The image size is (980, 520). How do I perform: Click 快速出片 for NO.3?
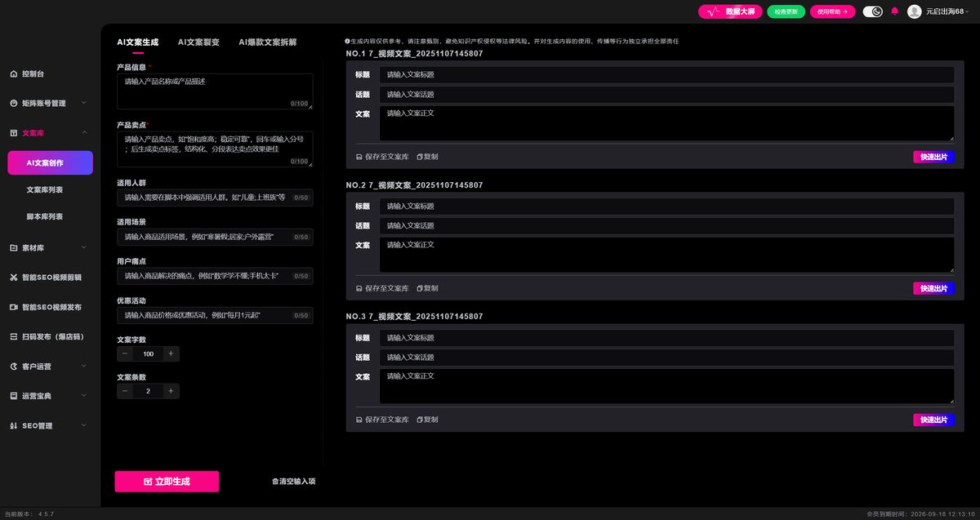(933, 420)
